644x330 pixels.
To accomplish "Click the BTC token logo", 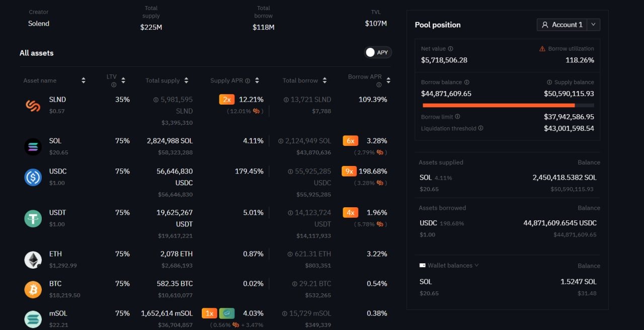I will [33, 289].
